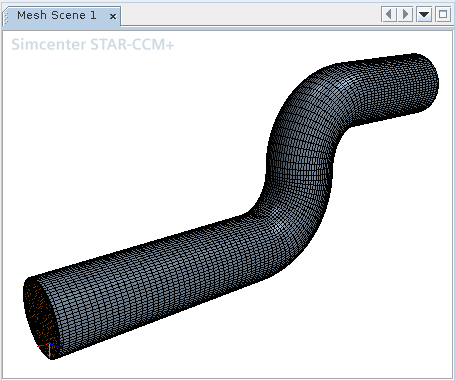Select the Mesh Scene 1 tab
The height and width of the screenshot is (380, 455).
tap(57, 15)
